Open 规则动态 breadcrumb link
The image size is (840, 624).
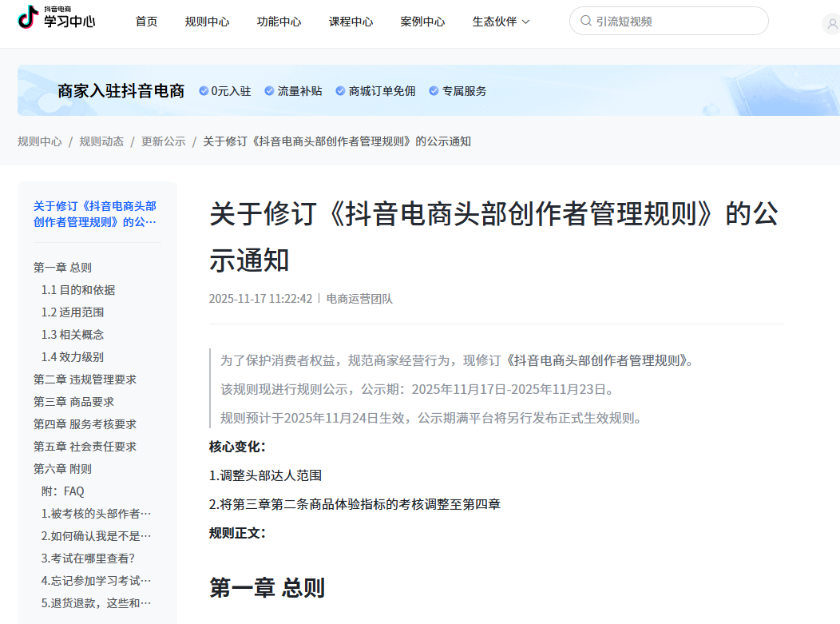[101, 141]
